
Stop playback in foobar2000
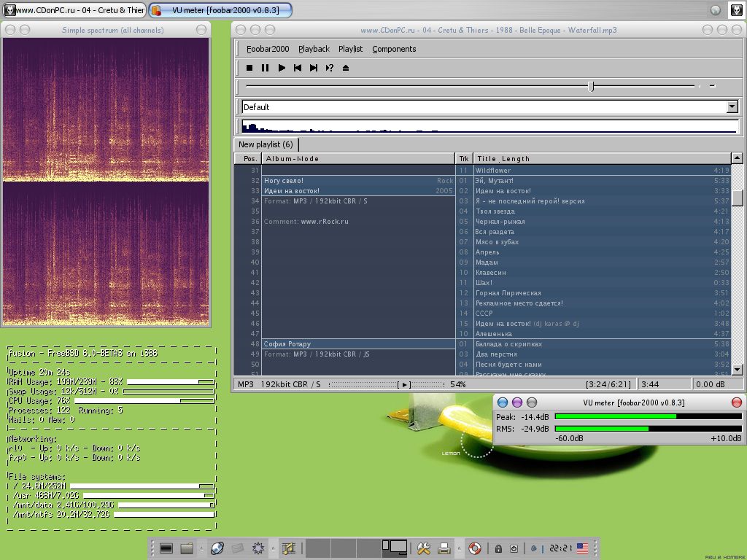pyautogui.click(x=249, y=68)
